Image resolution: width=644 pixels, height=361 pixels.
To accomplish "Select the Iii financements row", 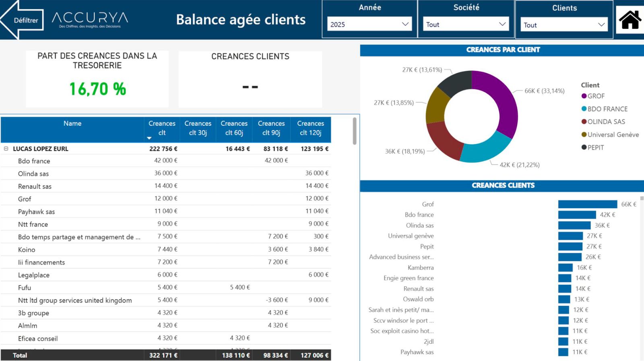I will click(x=166, y=262).
